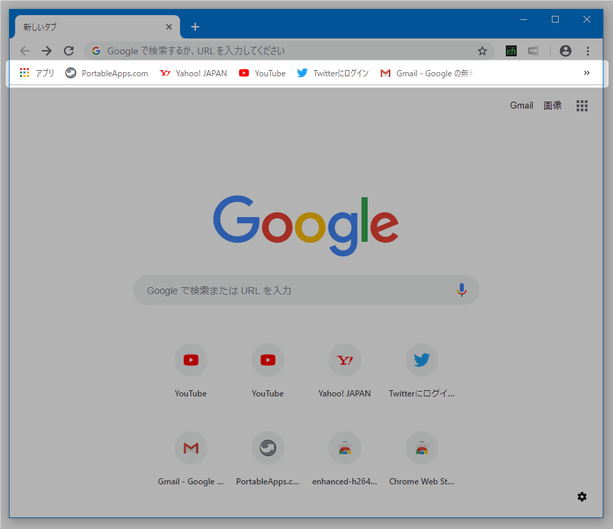Select the 新しいタブ tab
The width and height of the screenshot is (613, 529).
tap(96, 27)
